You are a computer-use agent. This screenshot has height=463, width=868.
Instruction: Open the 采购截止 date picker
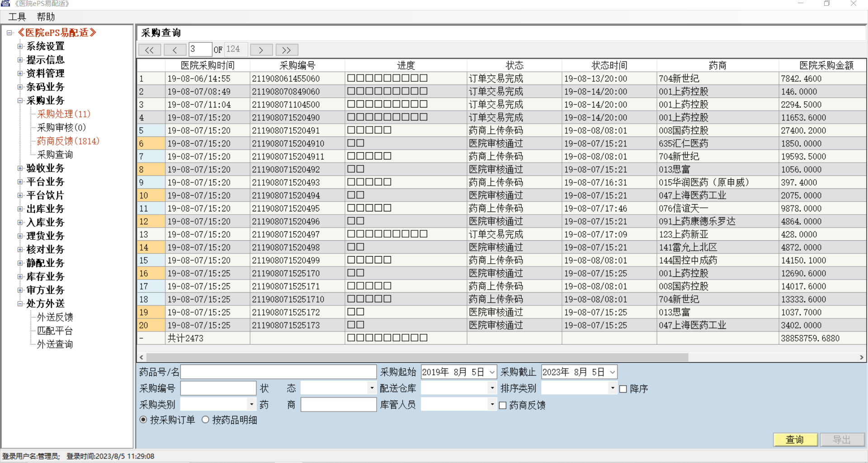pyautogui.click(x=612, y=372)
